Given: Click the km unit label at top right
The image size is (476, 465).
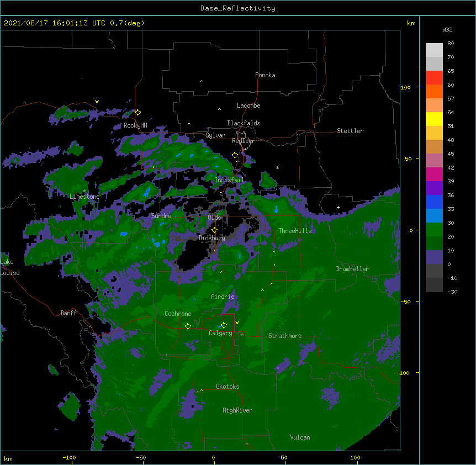Looking at the screenshot, I should click(x=411, y=23).
